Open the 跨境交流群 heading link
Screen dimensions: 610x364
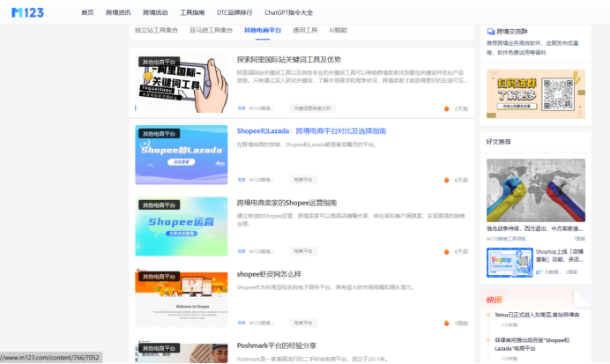512,32
